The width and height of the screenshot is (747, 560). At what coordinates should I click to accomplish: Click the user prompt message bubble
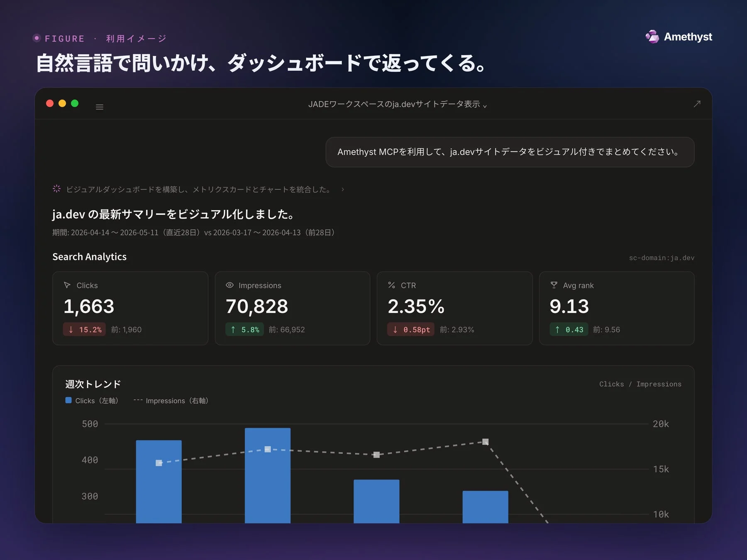click(510, 152)
